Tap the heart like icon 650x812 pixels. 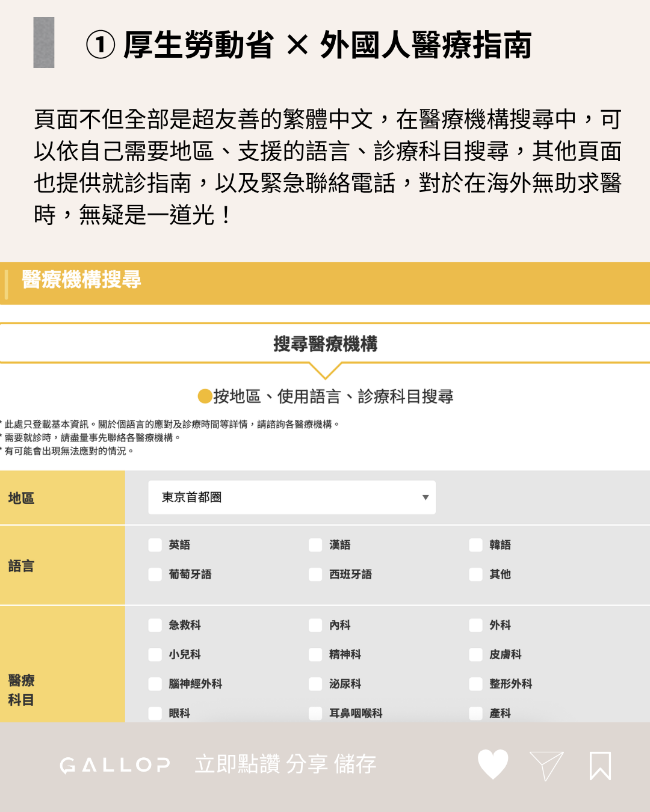point(493,764)
